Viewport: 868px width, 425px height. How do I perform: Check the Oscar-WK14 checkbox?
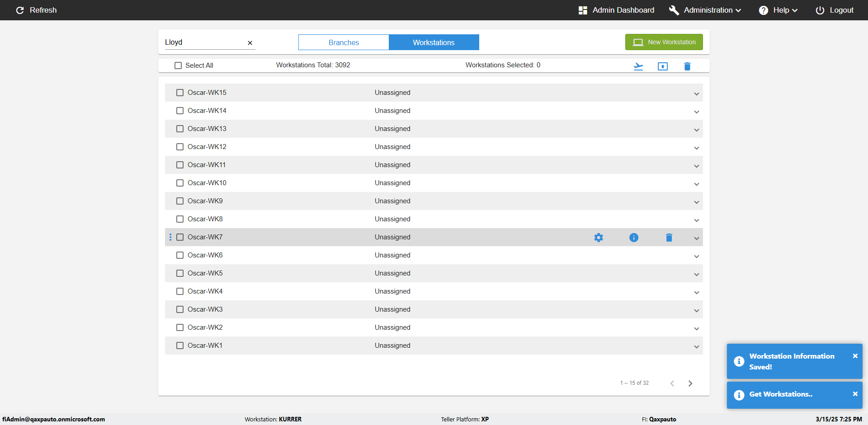click(180, 111)
